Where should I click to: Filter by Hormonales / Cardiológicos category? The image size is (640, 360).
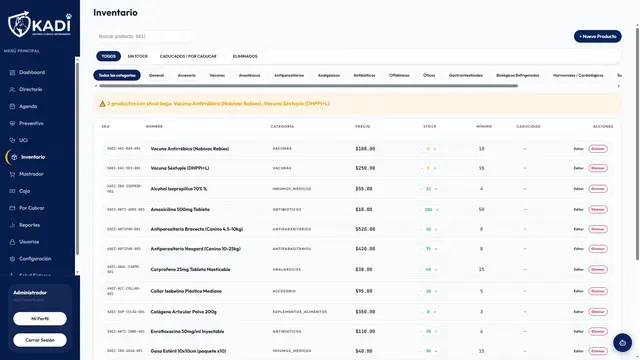coord(578,76)
